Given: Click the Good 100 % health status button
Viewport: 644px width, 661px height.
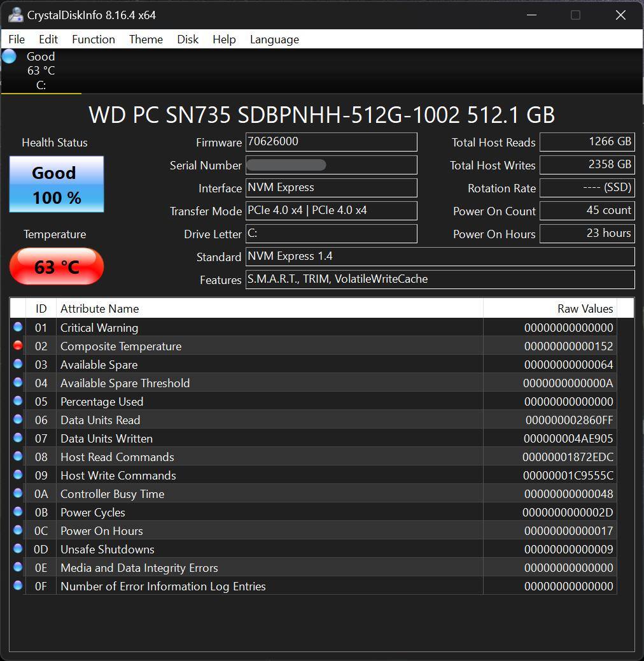Looking at the screenshot, I should click(57, 185).
